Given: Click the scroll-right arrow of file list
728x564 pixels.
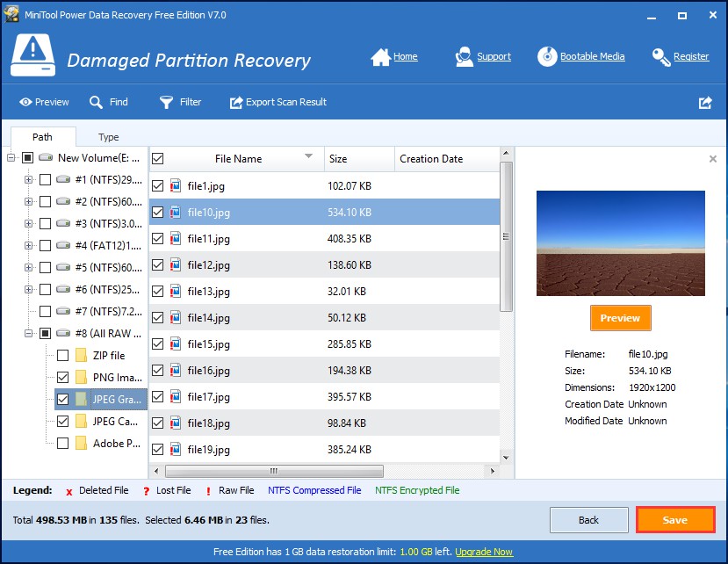Looking at the screenshot, I should [x=492, y=471].
